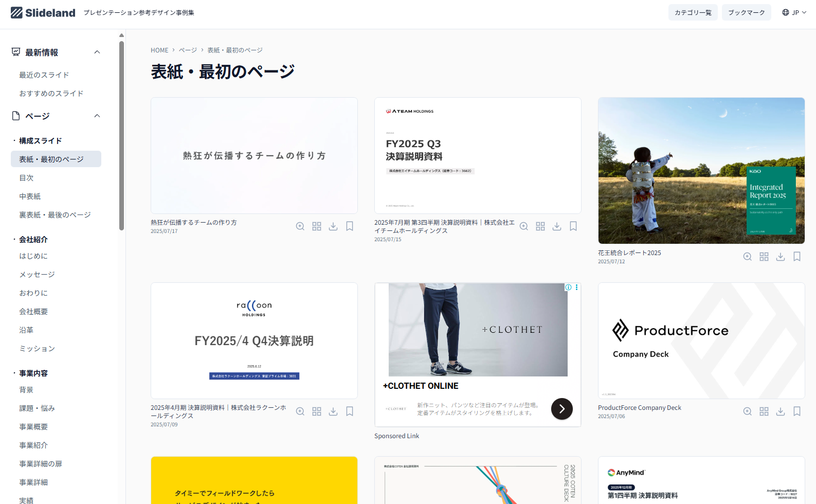Click the sidebar vertical scrollbar

point(121,135)
